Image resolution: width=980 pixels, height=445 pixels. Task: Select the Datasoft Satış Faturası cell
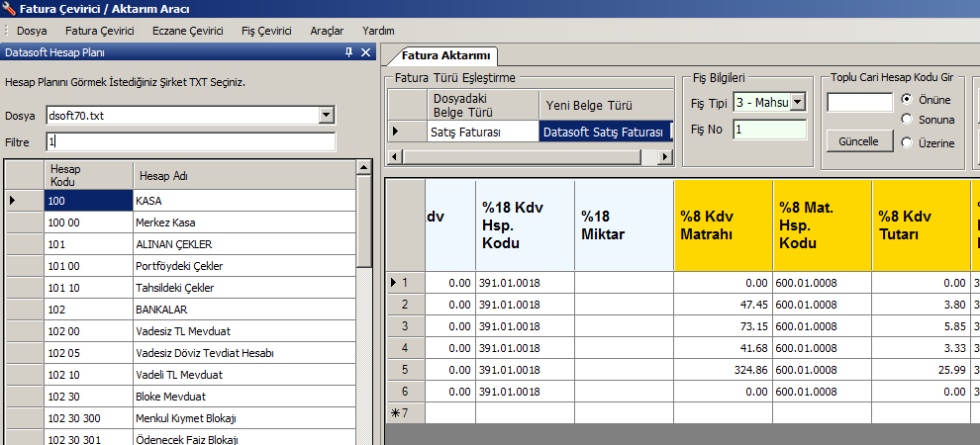click(605, 133)
